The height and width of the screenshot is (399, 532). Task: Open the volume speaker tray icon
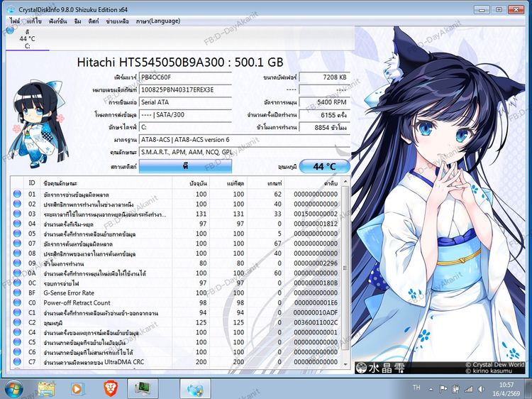pos(481,389)
